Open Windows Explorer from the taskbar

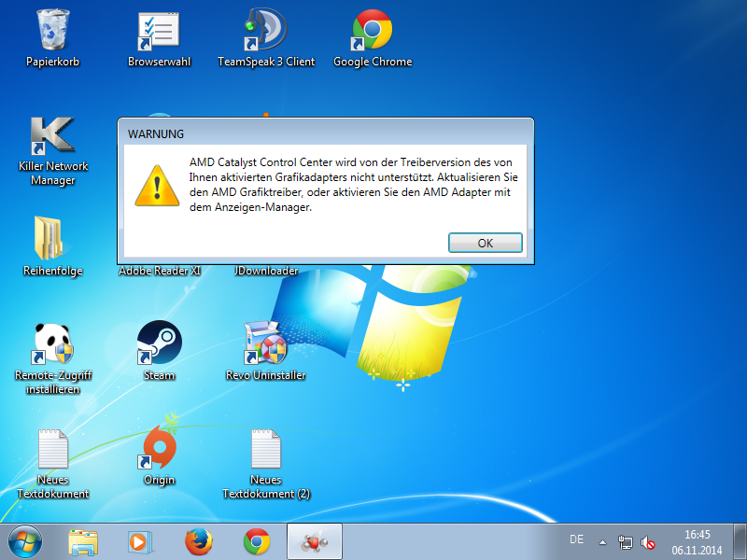[83, 542]
